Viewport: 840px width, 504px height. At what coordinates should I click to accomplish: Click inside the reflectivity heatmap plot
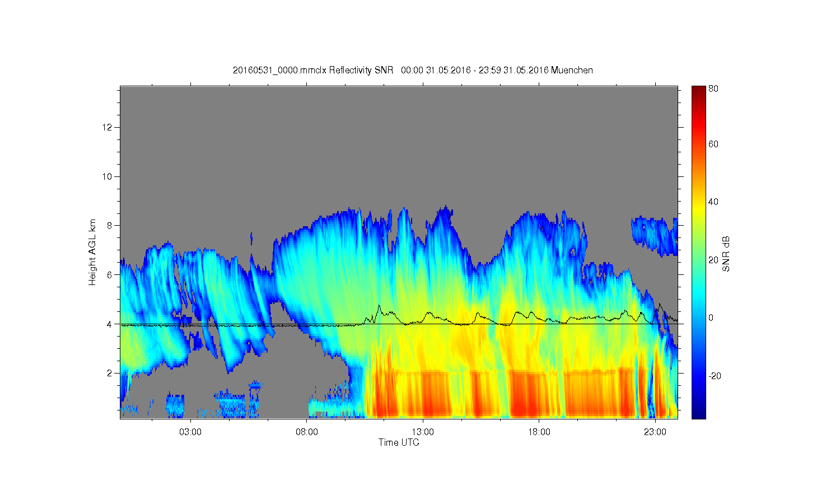point(399,252)
